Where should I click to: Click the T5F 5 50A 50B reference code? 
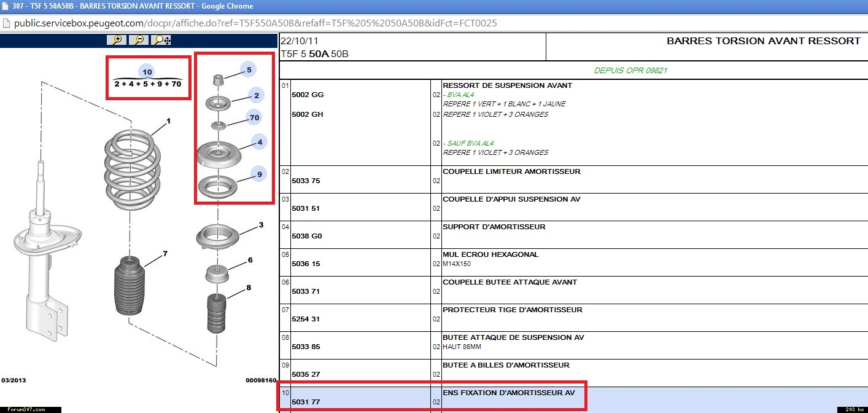[314, 54]
